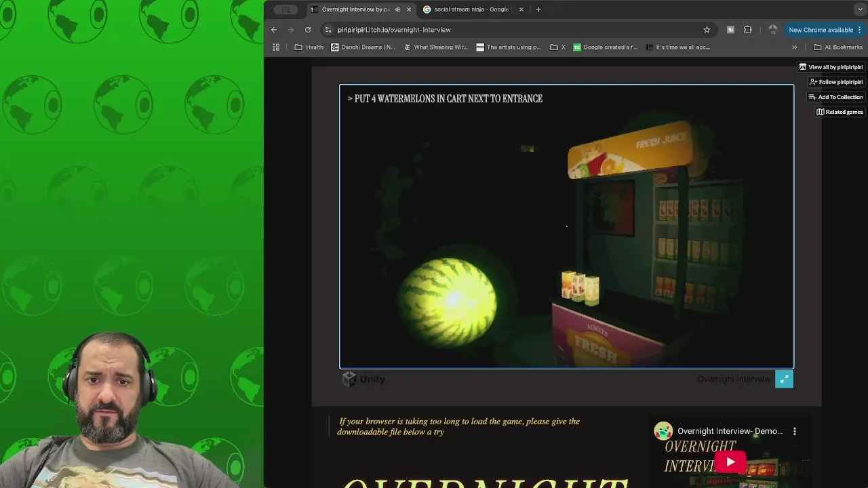Mute audio on the Overnight Interview tab
Screen dimensions: 868x488
[x=397, y=9]
